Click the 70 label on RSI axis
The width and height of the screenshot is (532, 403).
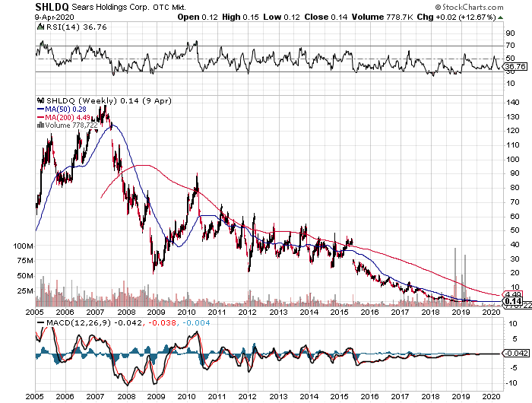[510, 46]
